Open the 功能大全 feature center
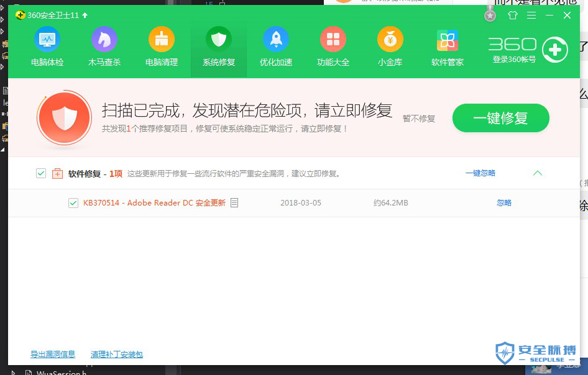This screenshot has height=375, width=588. coord(333,46)
